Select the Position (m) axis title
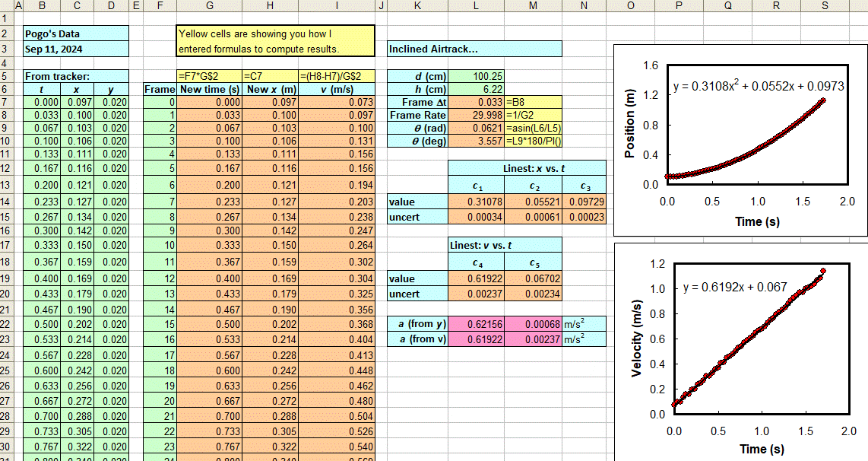Viewport: 868px width, 461px height. point(629,123)
